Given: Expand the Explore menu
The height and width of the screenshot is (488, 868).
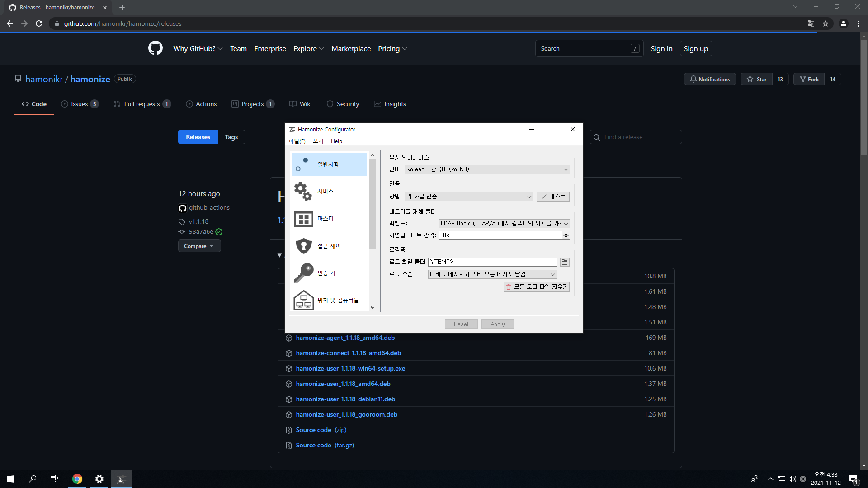Looking at the screenshot, I should pos(308,48).
